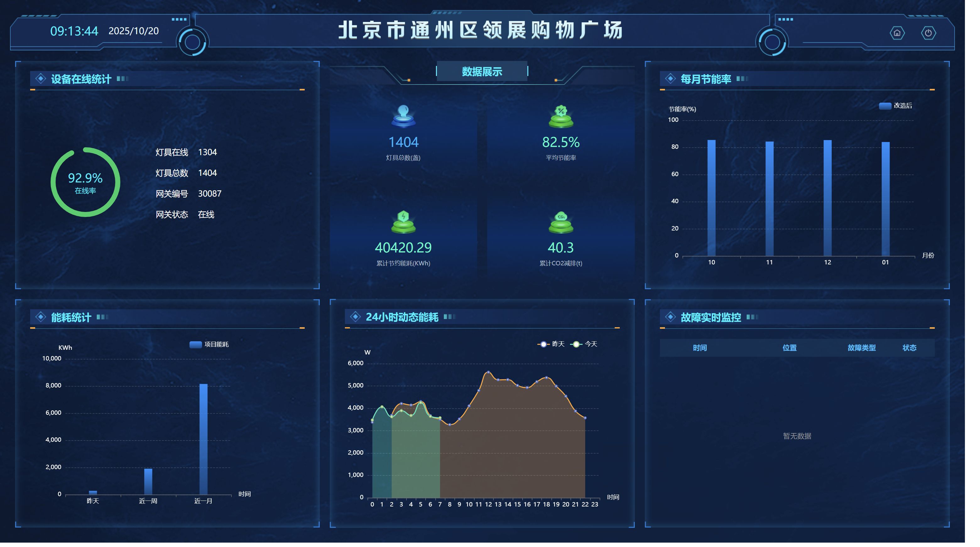Image resolution: width=980 pixels, height=547 pixels.
Task: Click diamond icon beside 故障实时监控
Action: point(670,317)
